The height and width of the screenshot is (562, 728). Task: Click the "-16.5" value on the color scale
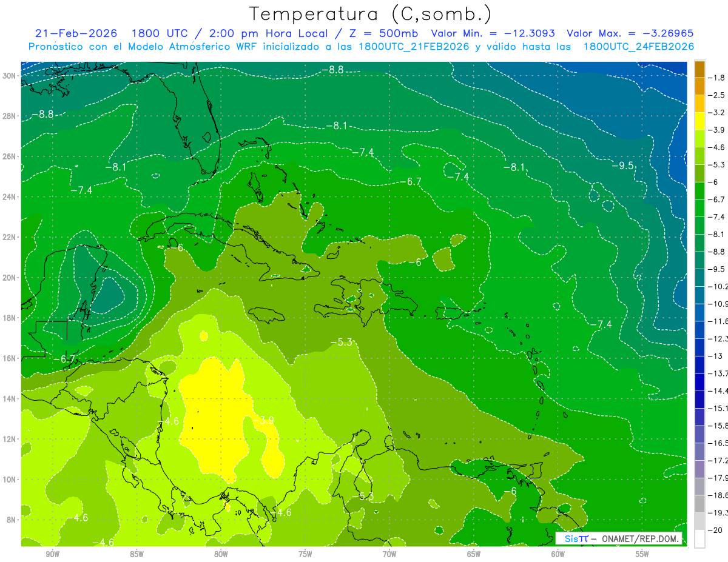(x=718, y=443)
